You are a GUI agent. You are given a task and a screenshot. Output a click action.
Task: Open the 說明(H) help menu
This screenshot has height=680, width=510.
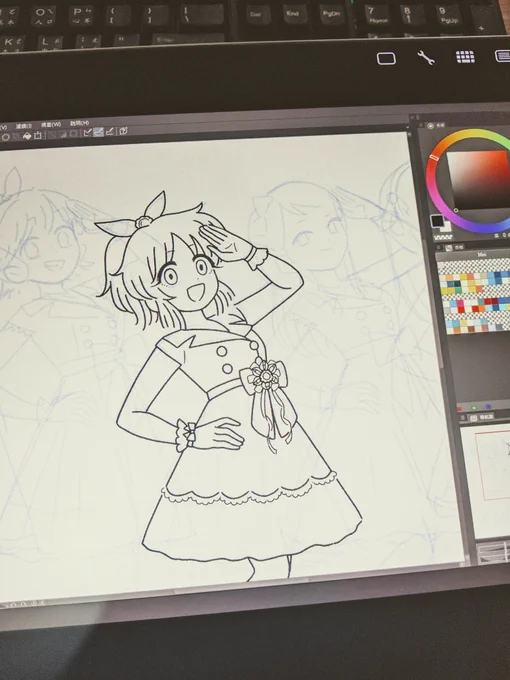click(x=79, y=123)
